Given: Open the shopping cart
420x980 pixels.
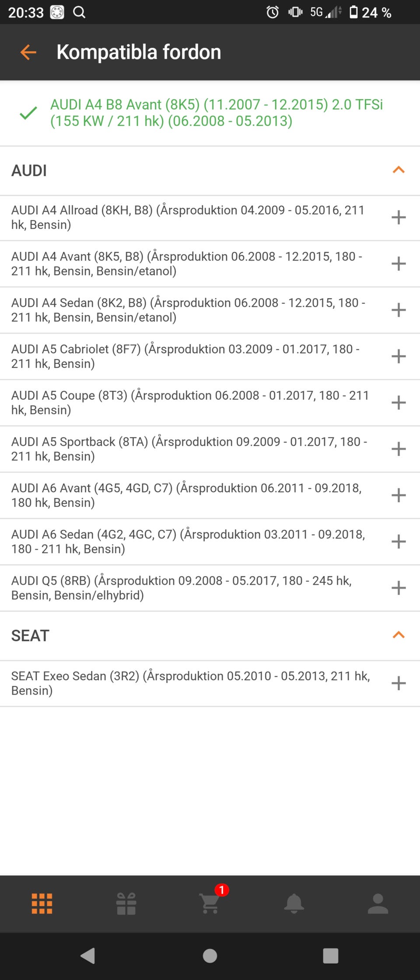Looking at the screenshot, I should pos(210,903).
